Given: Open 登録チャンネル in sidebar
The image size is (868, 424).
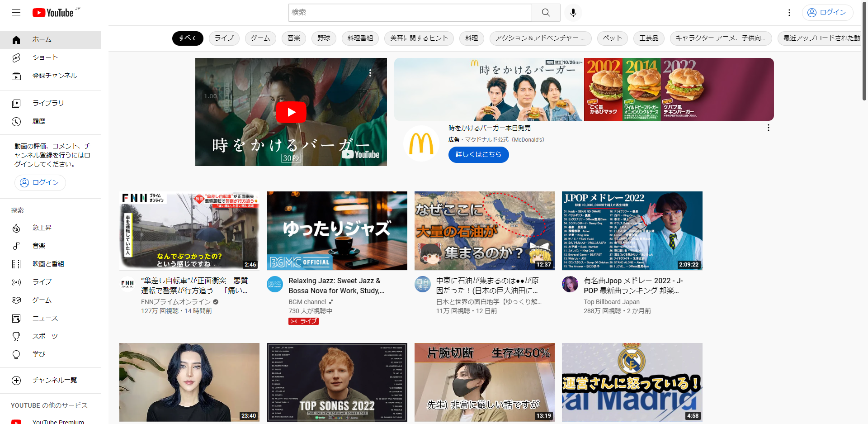Looking at the screenshot, I should pos(51,76).
